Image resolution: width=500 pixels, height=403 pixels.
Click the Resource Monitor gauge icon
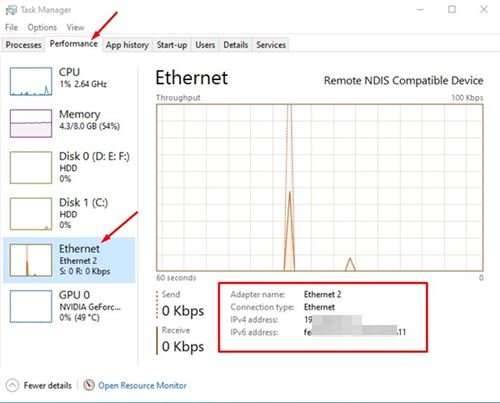tap(89, 385)
